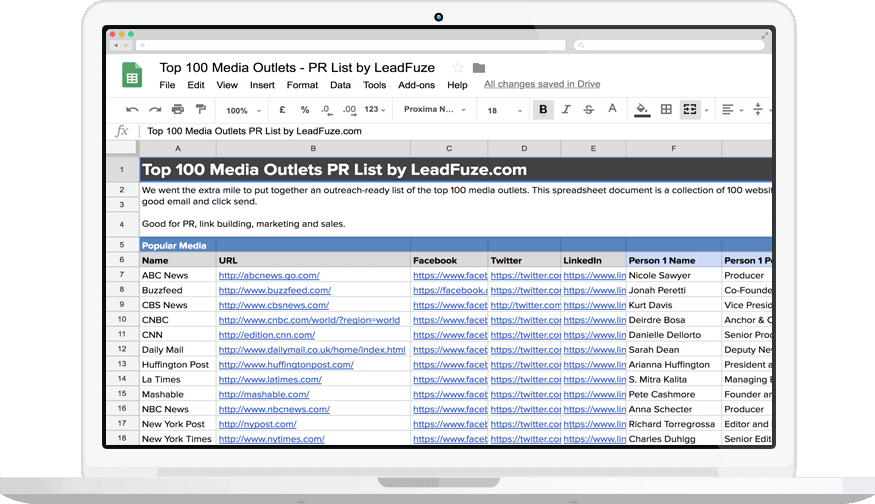This screenshot has height=504, width=875.
Task: Select the title cell in row 1
Action: point(455,170)
